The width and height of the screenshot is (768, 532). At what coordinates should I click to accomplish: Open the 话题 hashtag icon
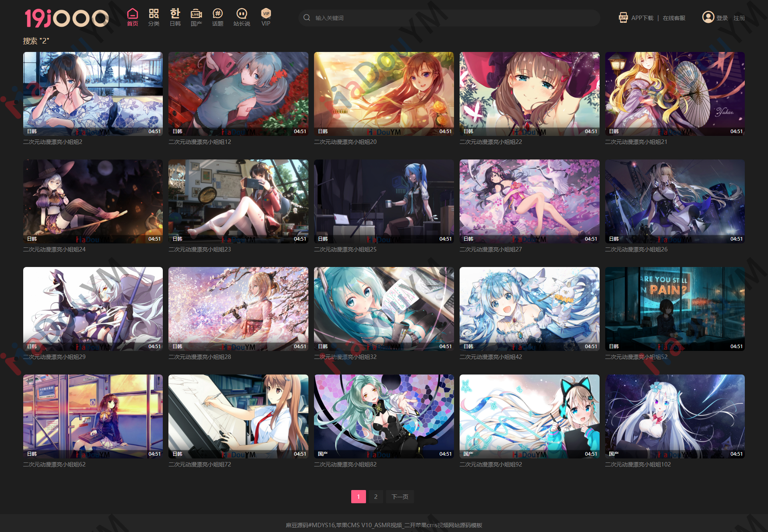click(x=218, y=14)
